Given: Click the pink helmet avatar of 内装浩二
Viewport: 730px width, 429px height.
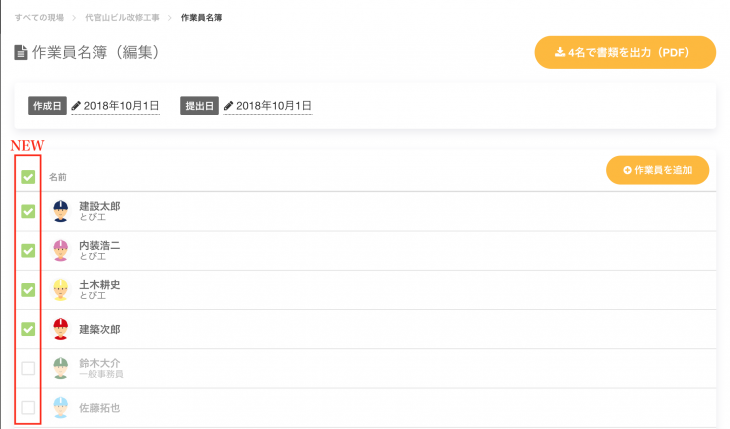Looking at the screenshot, I should pos(61,250).
